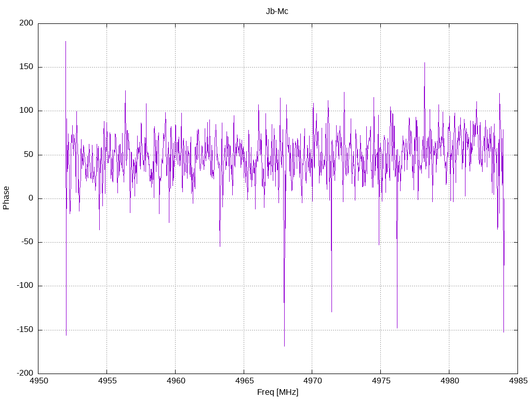Click the 4985 x-axis tick label
Viewport: 532px width, 399px height.
[518, 381]
